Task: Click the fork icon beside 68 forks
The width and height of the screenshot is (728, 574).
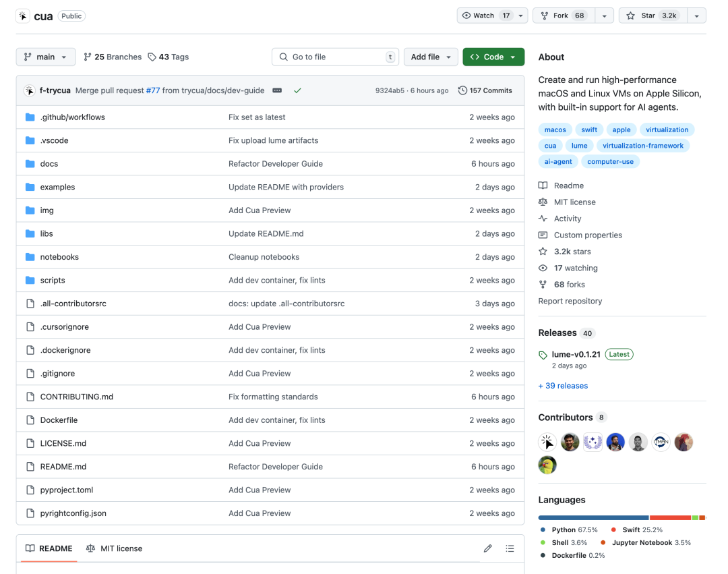Action: click(x=543, y=284)
